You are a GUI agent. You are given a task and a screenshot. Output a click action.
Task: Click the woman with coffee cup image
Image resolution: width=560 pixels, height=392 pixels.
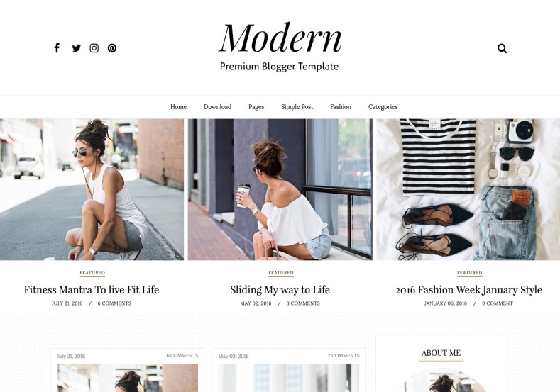tap(280, 189)
